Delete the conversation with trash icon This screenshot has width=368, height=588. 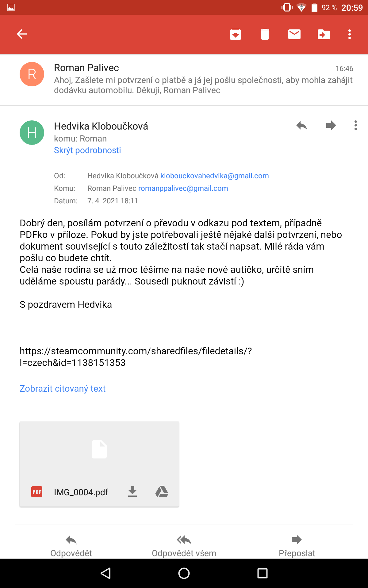[x=265, y=34]
